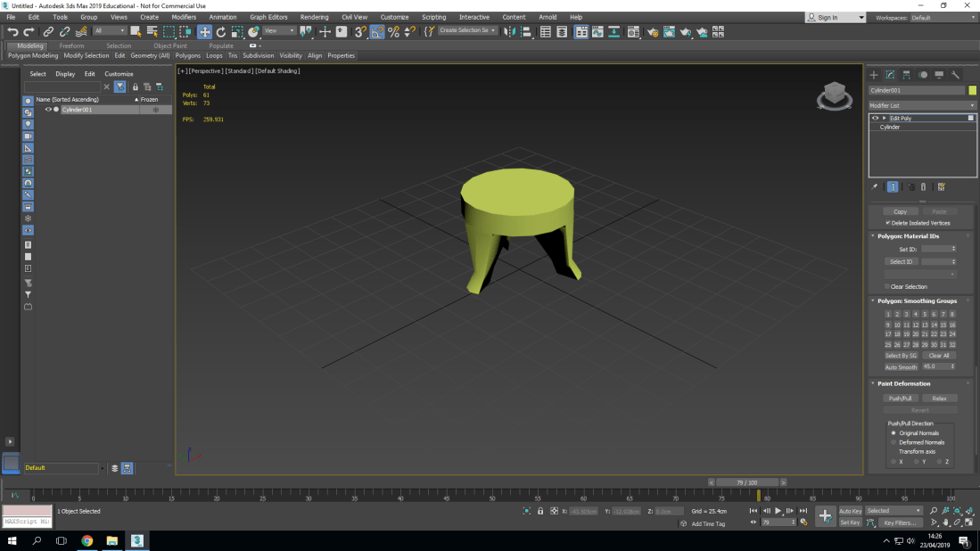Select the Deformed Normals radio button
This screenshot has height=551, width=980.
[x=894, y=442]
